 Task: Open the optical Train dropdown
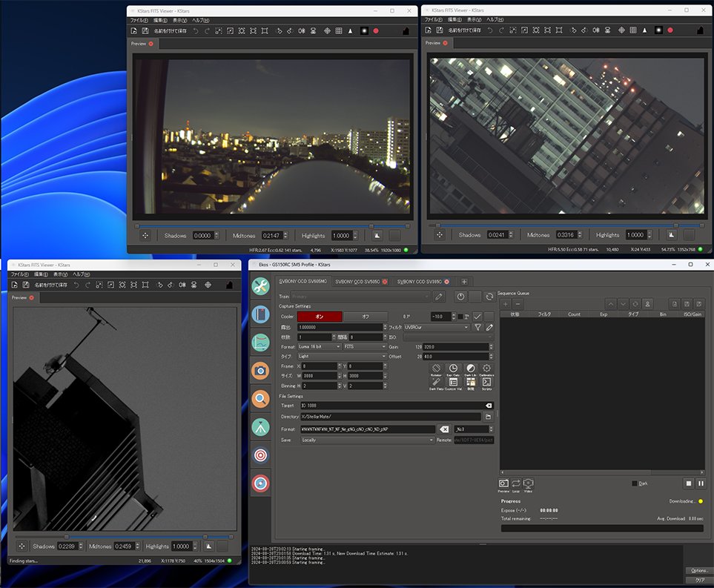click(x=360, y=297)
